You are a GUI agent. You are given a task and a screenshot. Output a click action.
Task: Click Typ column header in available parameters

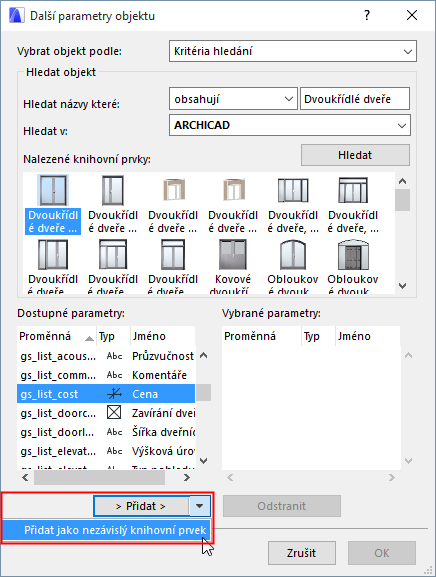coord(113,336)
